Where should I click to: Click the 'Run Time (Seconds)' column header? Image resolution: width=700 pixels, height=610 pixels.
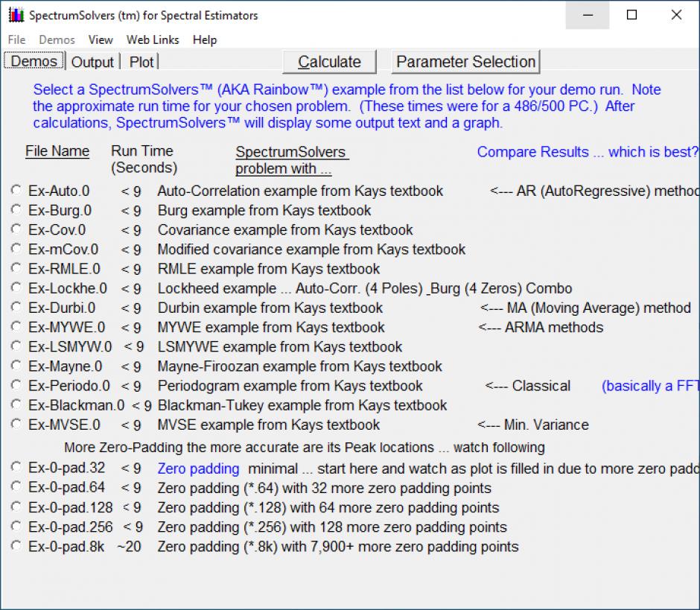[x=144, y=159]
